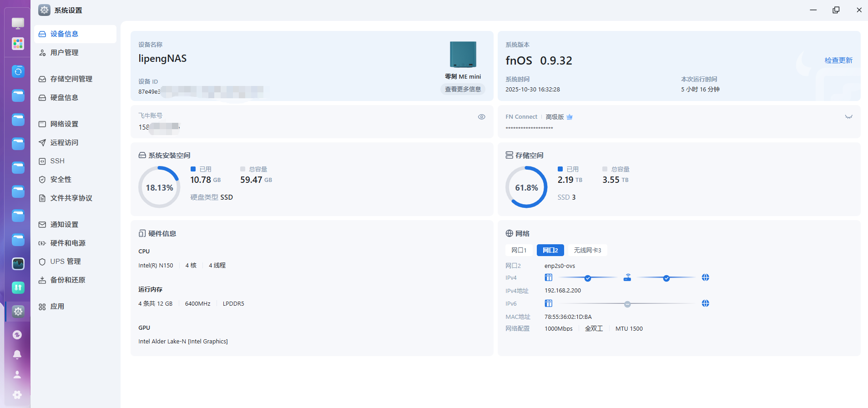Click the gear icon beside the 系统设置 title

44,10
